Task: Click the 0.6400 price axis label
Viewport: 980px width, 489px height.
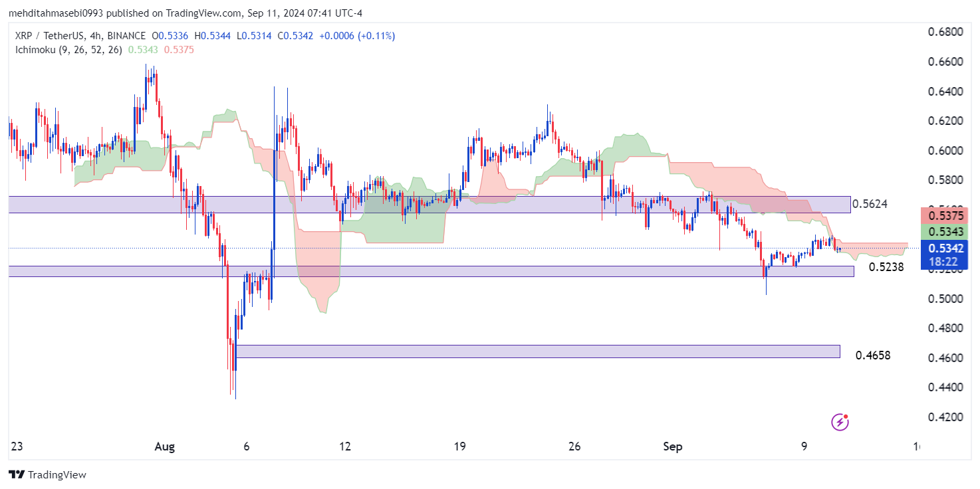Action: (945, 91)
